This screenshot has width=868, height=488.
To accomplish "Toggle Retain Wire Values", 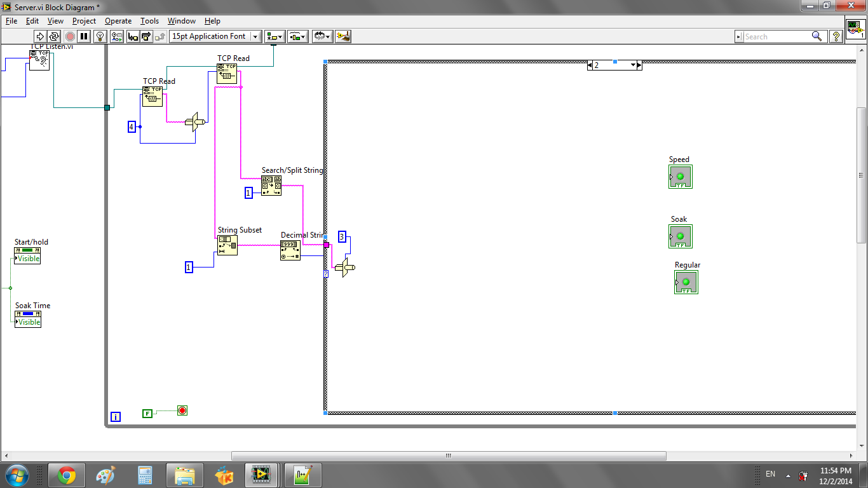I will (116, 37).
